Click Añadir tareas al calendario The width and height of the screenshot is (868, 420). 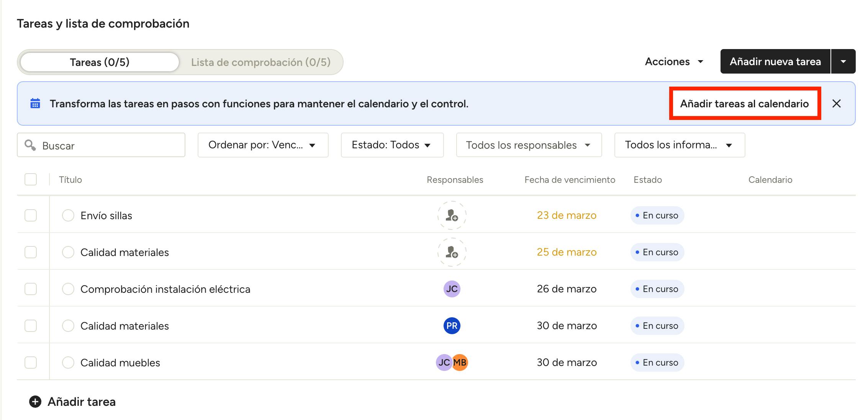coord(744,103)
